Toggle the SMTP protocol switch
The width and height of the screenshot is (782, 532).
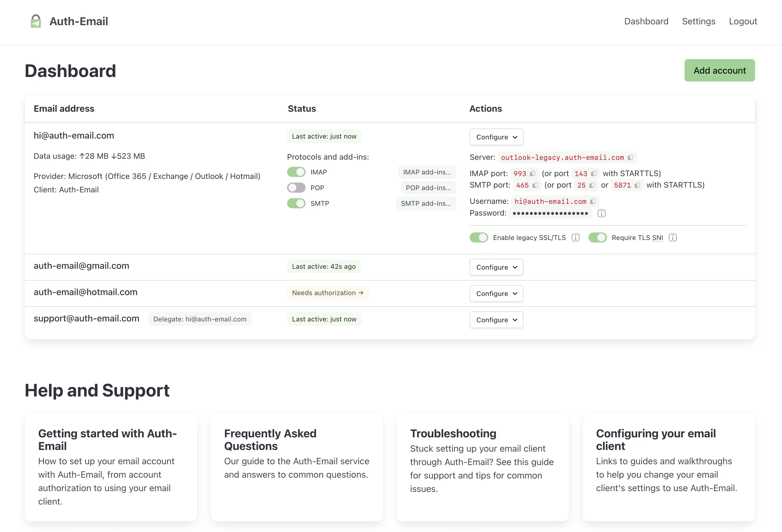(x=296, y=204)
